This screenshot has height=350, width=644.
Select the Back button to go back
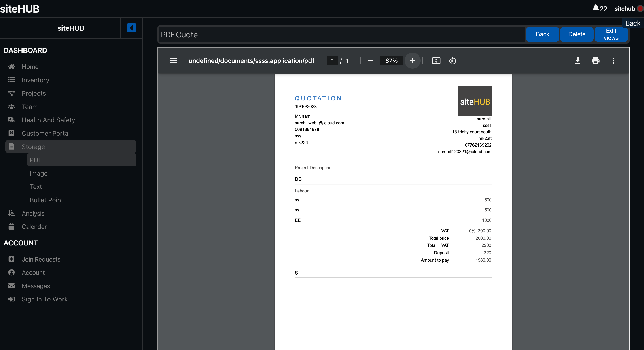tap(542, 34)
